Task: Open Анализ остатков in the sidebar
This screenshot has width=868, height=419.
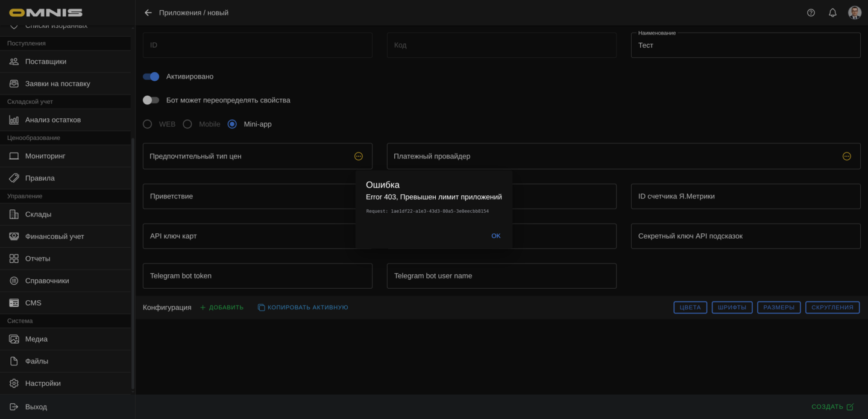Action: point(53,120)
